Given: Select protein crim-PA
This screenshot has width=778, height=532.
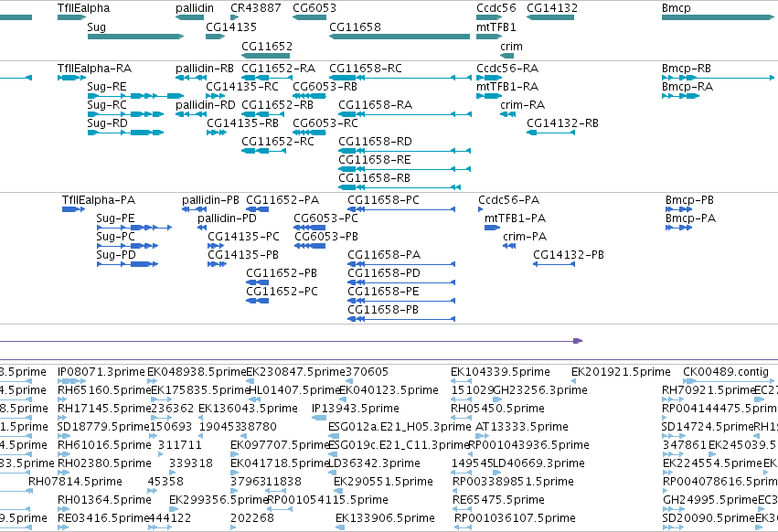Looking at the screenshot, I should click(509, 246).
